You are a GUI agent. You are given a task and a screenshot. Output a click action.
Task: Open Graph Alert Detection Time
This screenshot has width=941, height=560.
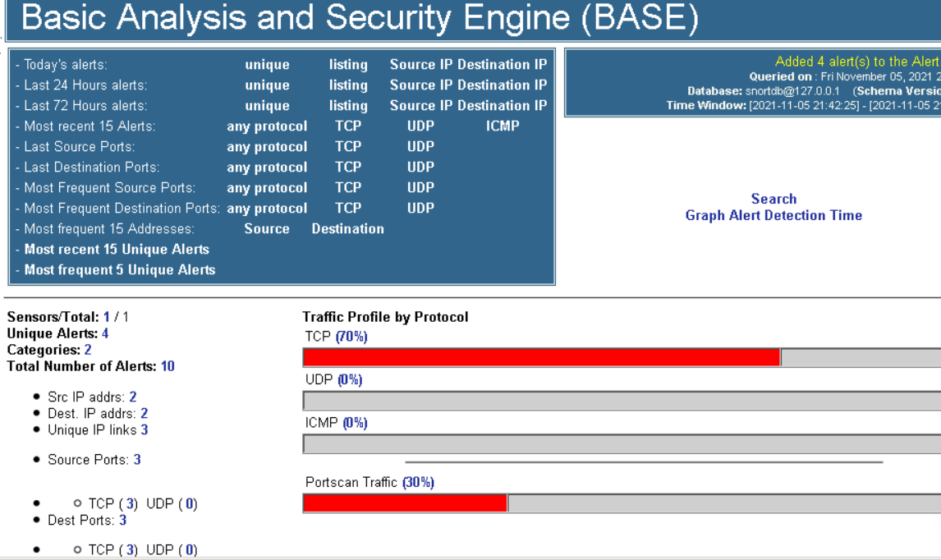773,215
